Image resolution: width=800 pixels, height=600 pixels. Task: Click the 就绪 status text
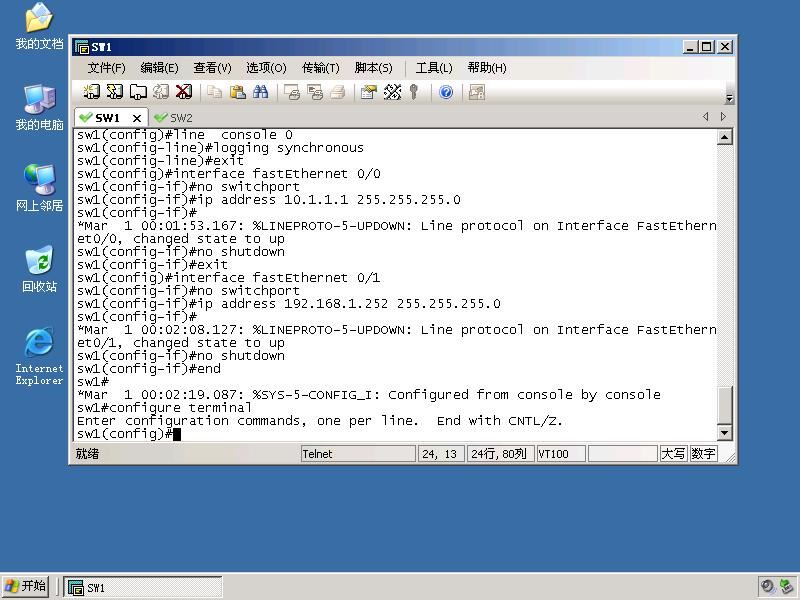coord(87,454)
